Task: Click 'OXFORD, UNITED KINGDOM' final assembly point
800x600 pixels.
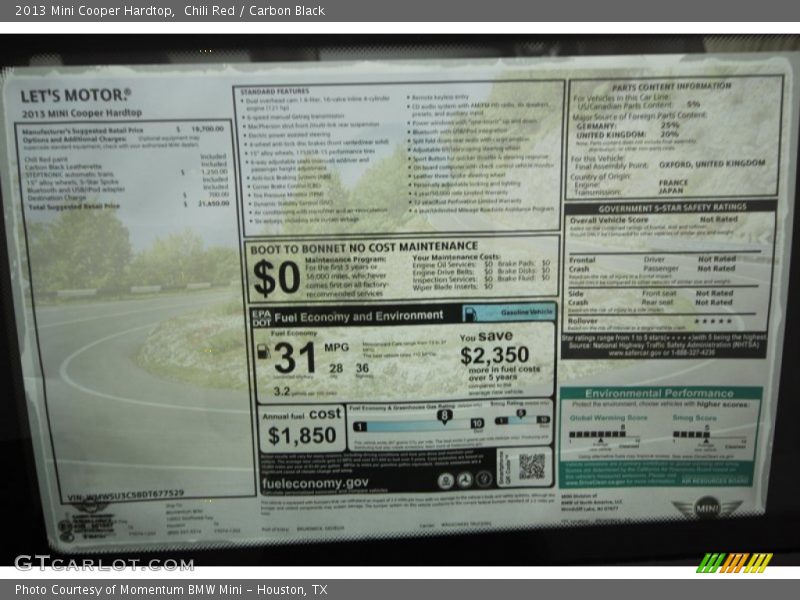Action: click(712, 164)
